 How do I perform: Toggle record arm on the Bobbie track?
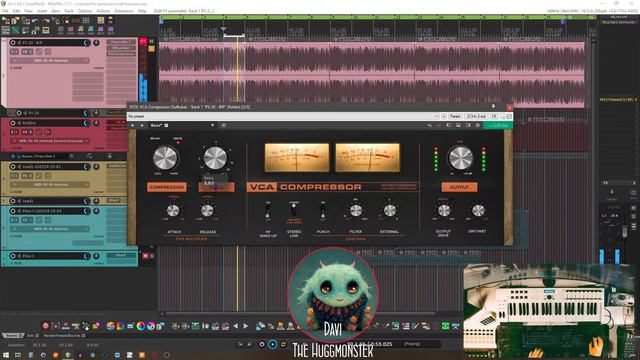(13, 123)
